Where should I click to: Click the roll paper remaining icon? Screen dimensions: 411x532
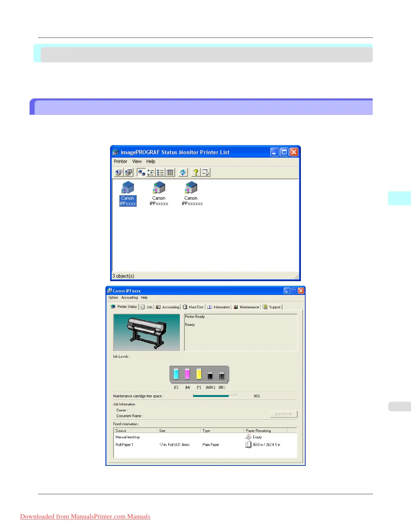click(x=248, y=444)
